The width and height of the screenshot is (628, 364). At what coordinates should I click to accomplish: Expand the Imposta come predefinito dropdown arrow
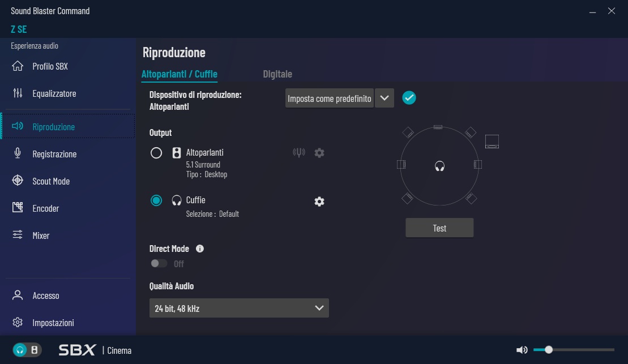pos(385,98)
